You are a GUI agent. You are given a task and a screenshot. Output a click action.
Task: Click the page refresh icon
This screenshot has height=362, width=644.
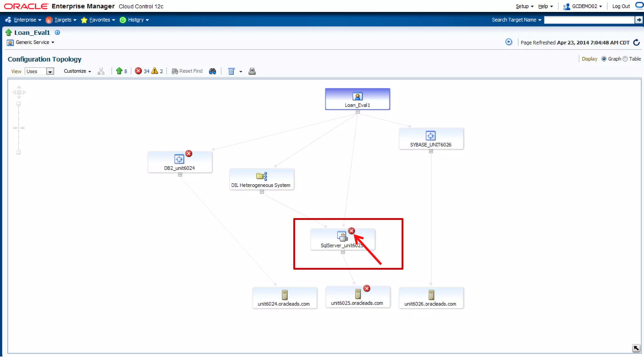click(636, 42)
